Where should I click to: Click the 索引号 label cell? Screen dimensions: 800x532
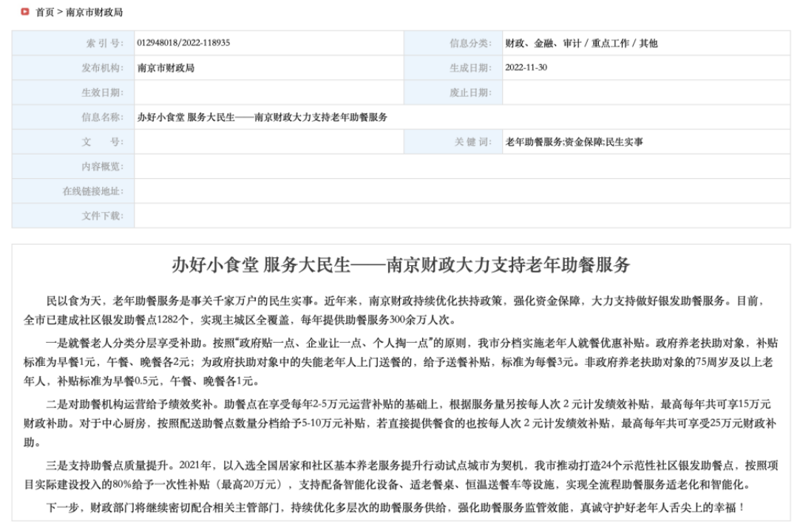(x=73, y=43)
